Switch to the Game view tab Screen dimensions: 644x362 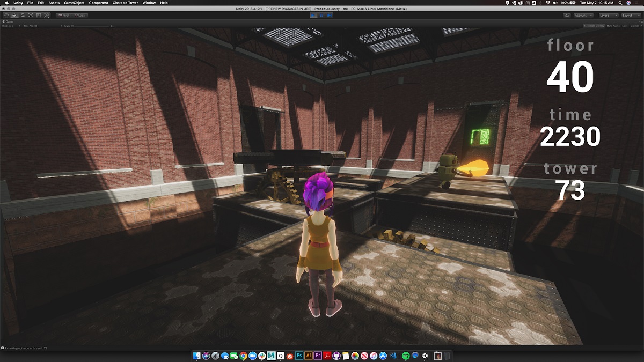9,21
